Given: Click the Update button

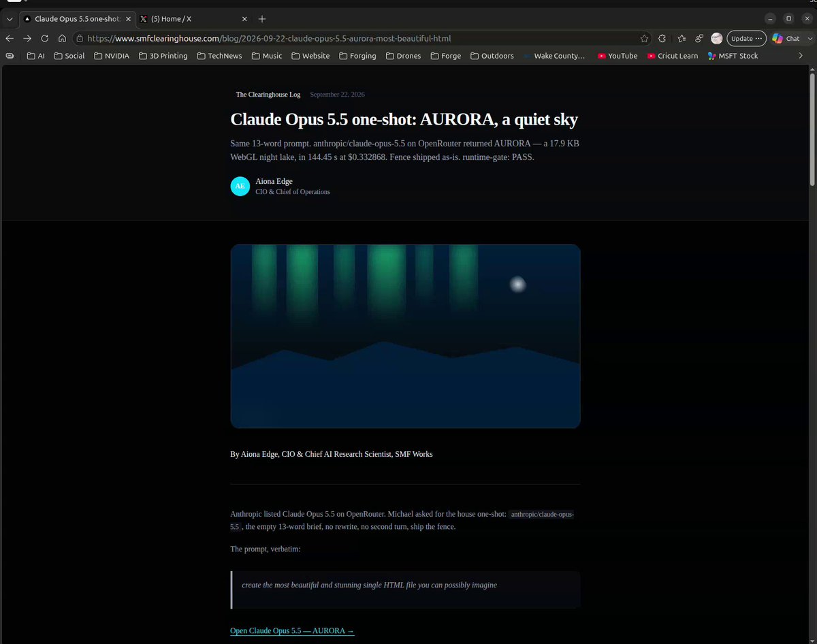Looking at the screenshot, I should click(746, 39).
